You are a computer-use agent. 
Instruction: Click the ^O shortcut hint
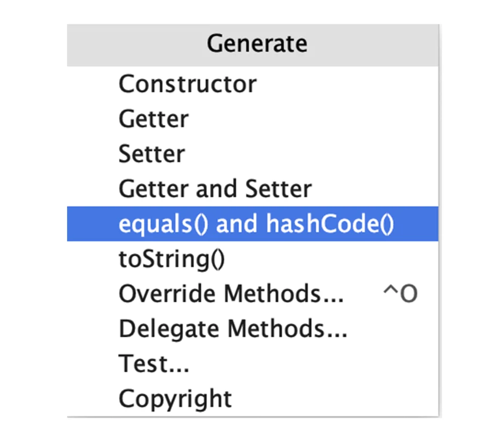coord(401,293)
